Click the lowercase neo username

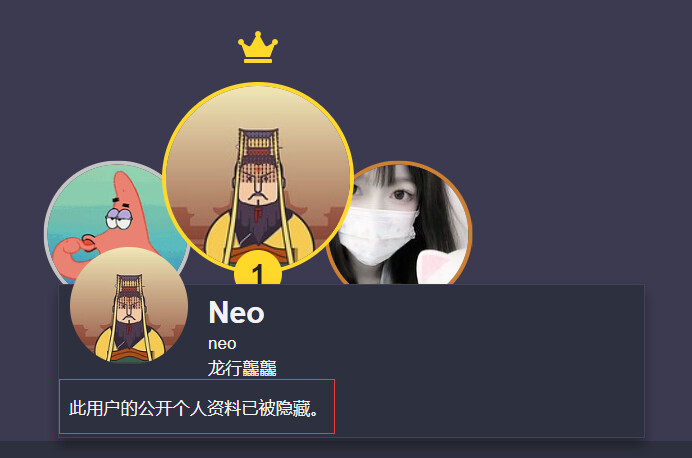pos(222,343)
